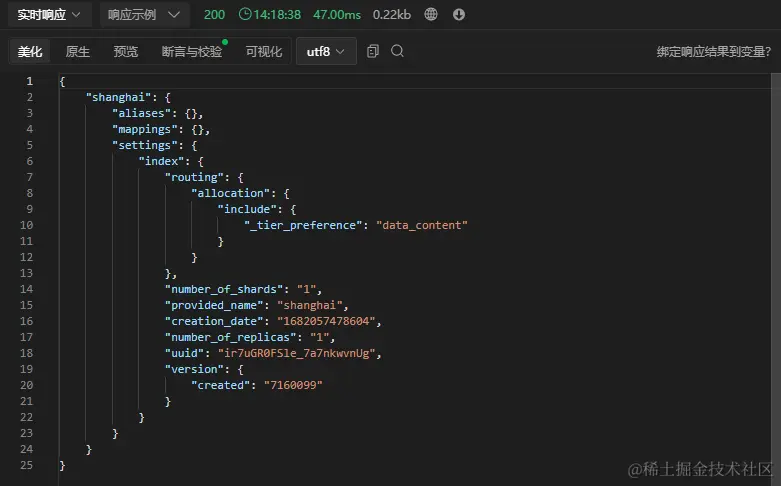The image size is (781, 486).
Task: Click the "mappings" key
Action: pos(144,129)
